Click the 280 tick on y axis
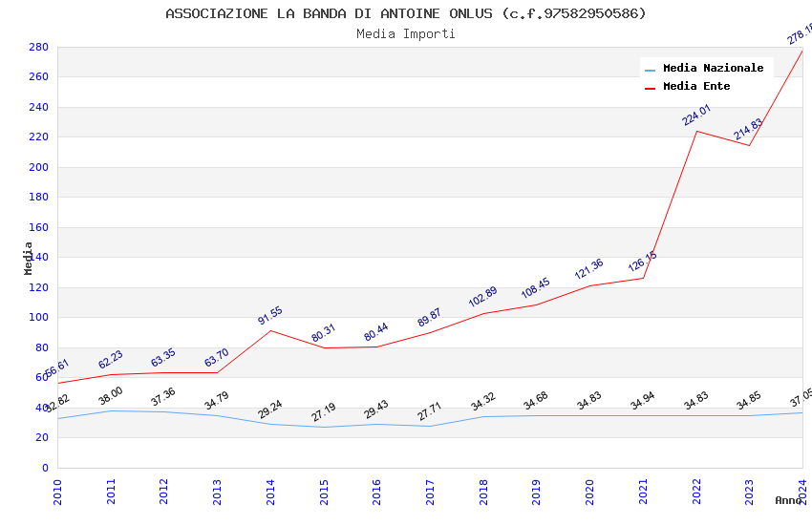The image size is (812, 525). click(38, 47)
